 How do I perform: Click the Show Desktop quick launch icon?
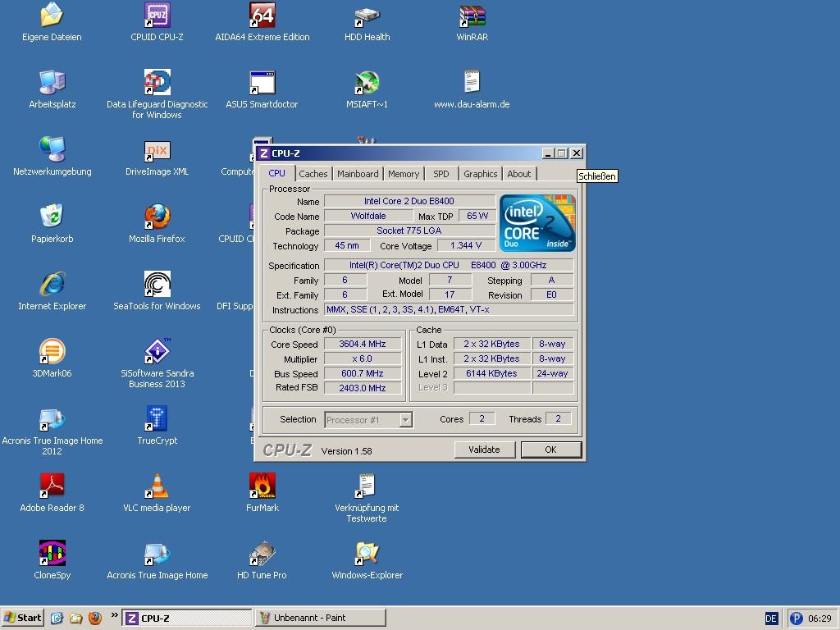57,619
